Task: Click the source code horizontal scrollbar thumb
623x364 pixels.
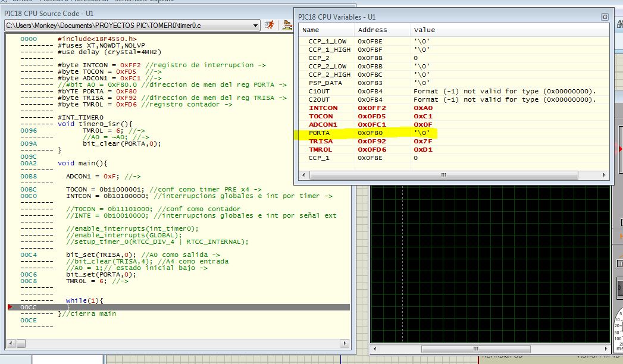Action: (x=21, y=343)
